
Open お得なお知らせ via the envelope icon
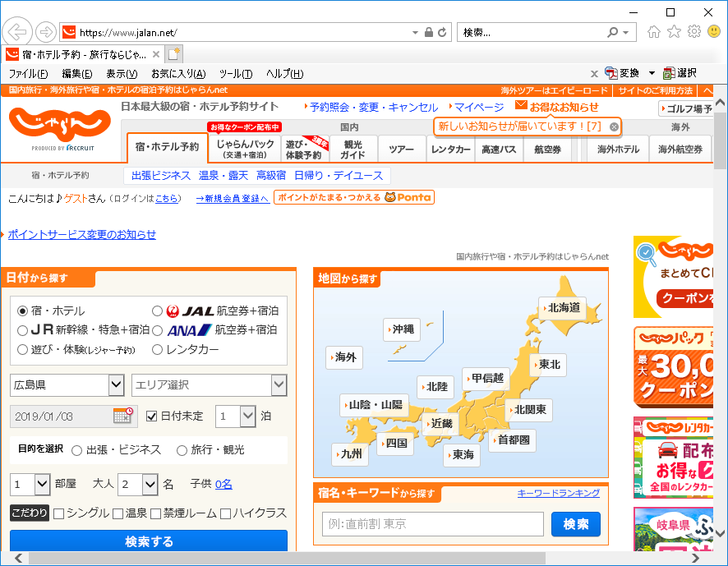coord(522,107)
